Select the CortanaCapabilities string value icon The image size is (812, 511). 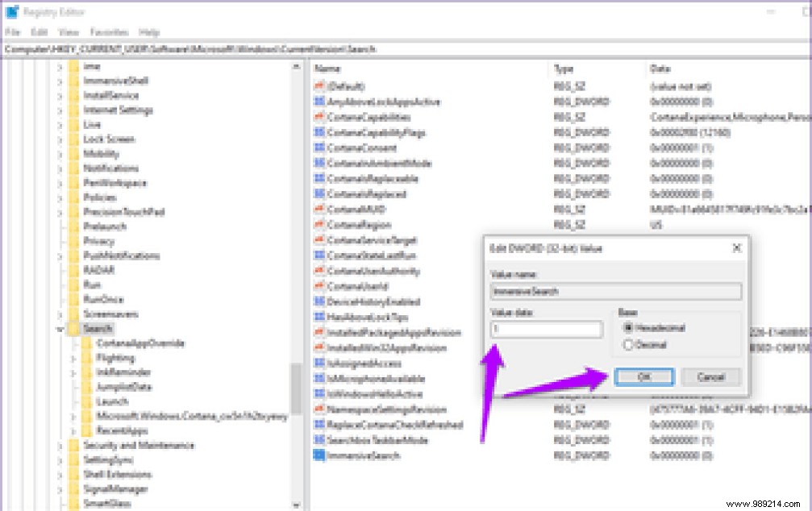[319, 117]
